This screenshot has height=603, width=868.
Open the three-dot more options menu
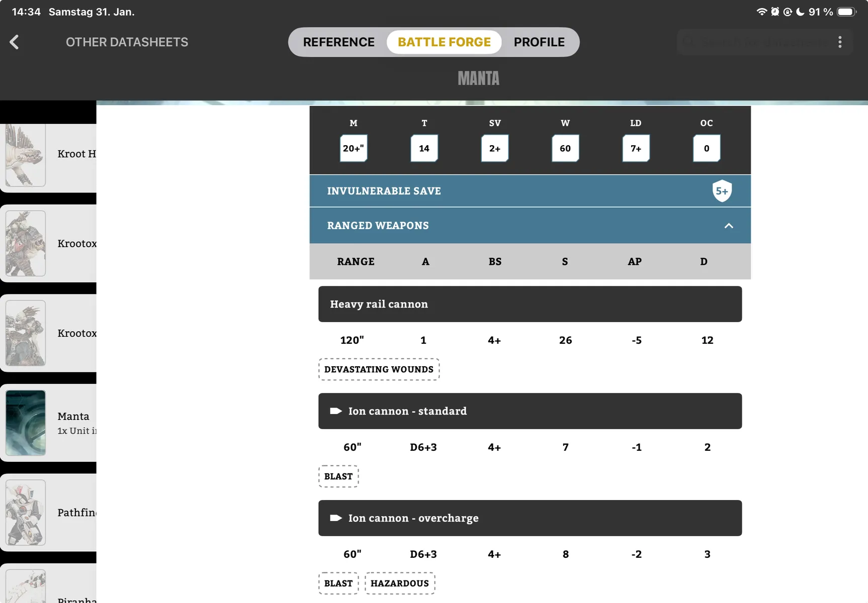839,42
